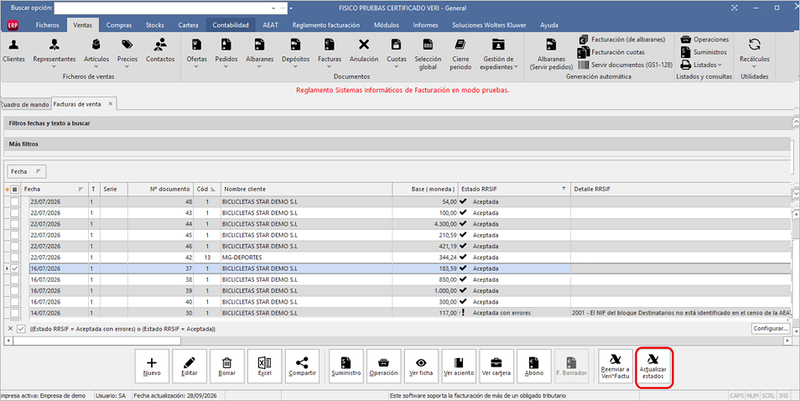
Task: Click the Abono button
Action: (534, 366)
